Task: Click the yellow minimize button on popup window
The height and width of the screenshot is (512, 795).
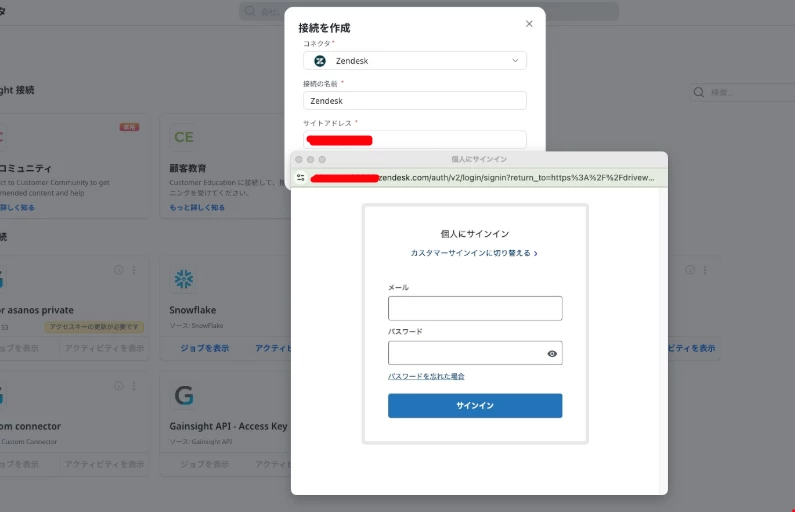Action: [x=310, y=159]
